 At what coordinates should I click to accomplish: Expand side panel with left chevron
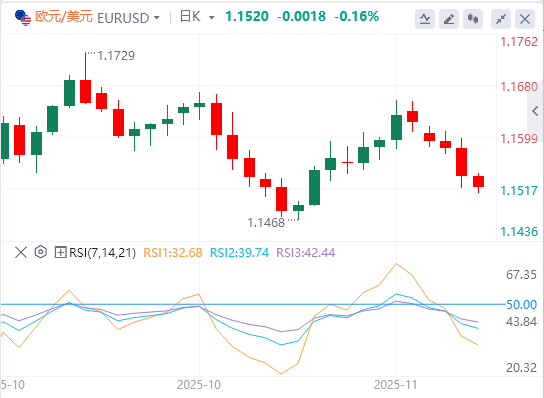[x=535, y=111]
